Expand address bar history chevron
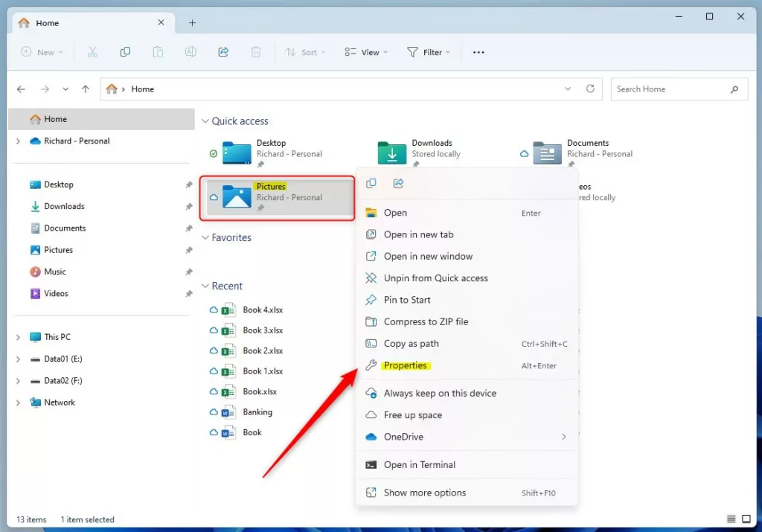Screen dimensions: 762x532 click(568, 89)
